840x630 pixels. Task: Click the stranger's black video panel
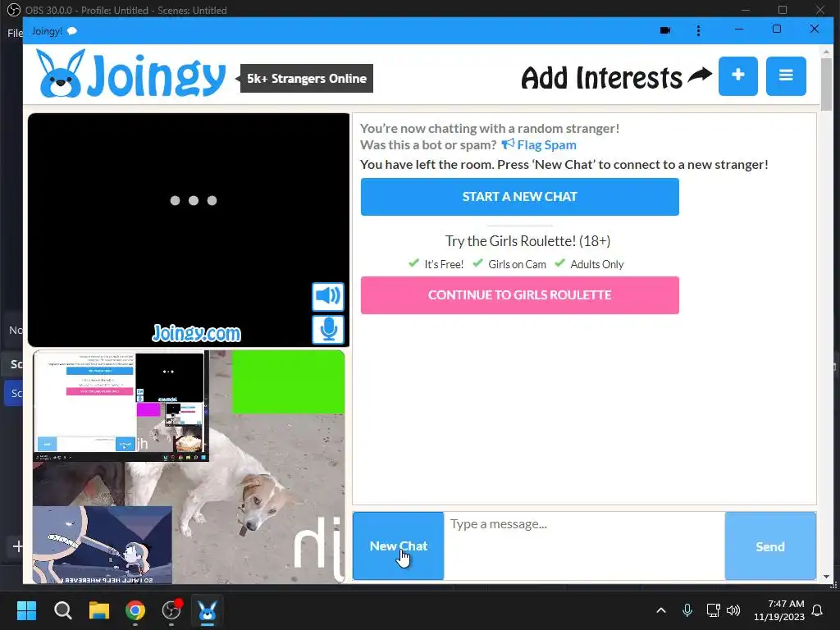(x=189, y=230)
